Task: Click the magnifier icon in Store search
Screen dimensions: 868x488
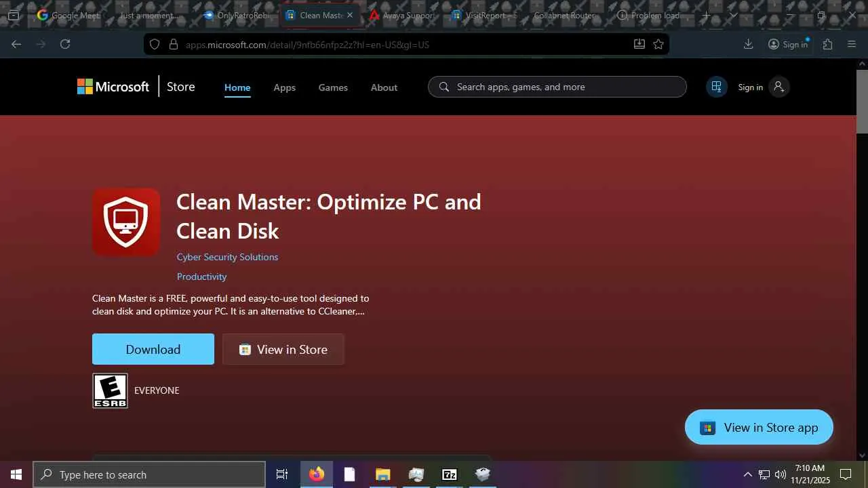Action: tap(444, 87)
